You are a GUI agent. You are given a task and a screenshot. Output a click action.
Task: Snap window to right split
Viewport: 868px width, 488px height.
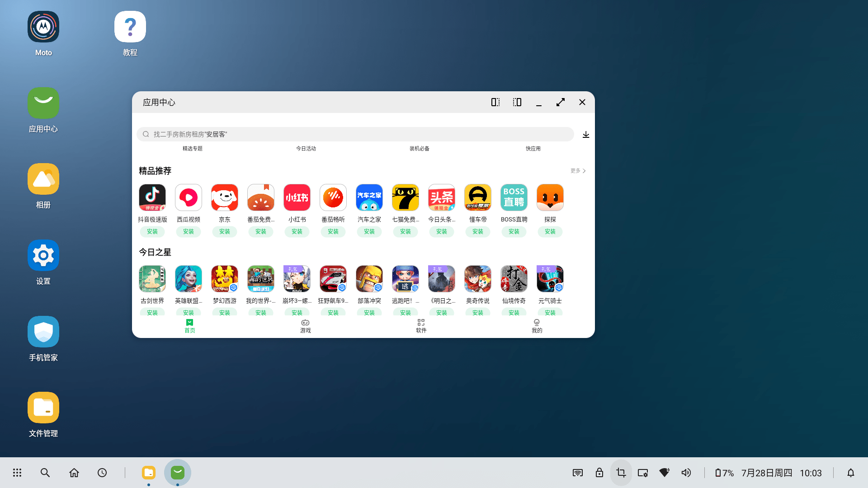tap(517, 103)
